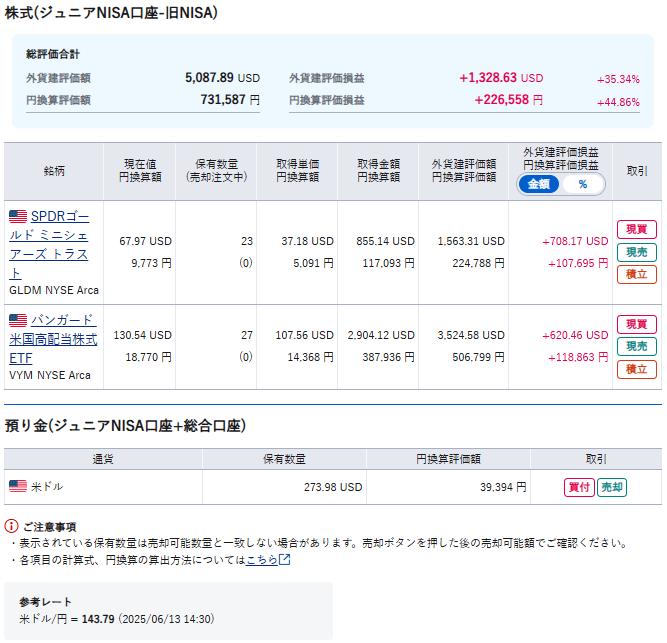Click VYM acquisition amount 2,904.12 USD

(381, 336)
